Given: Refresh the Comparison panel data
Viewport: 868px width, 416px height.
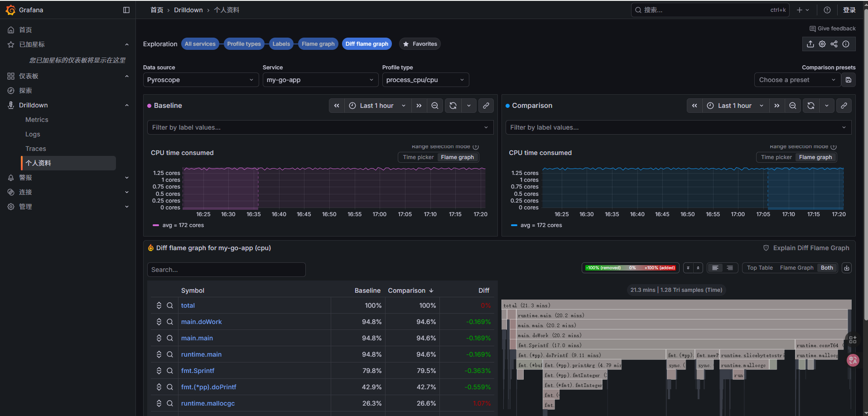Looking at the screenshot, I should point(810,106).
